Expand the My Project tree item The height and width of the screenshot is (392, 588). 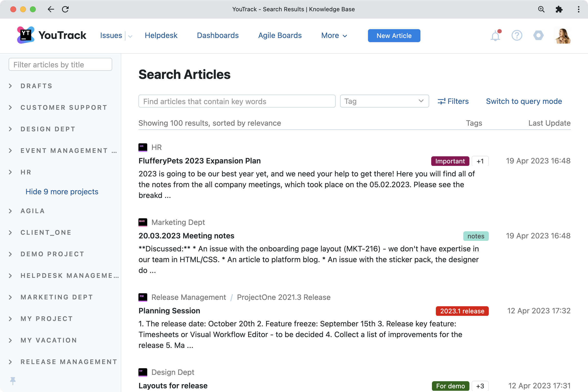[x=10, y=319]
